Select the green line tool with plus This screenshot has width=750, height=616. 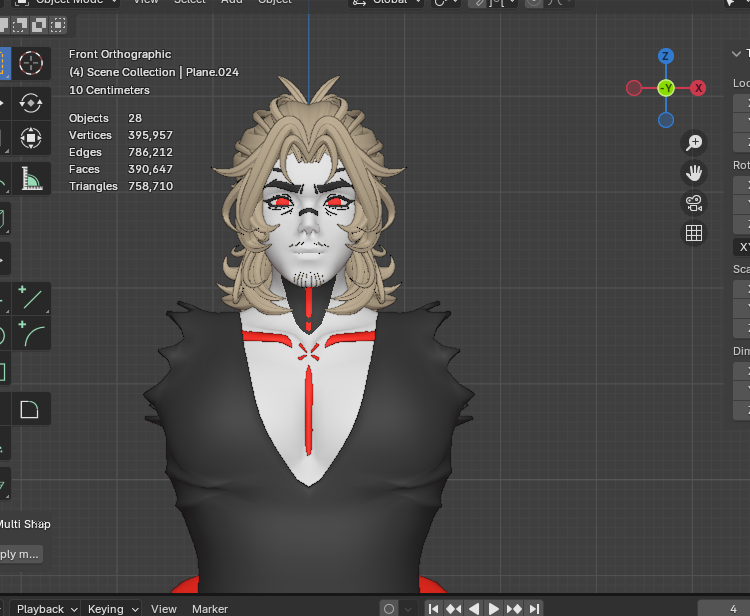31,298
